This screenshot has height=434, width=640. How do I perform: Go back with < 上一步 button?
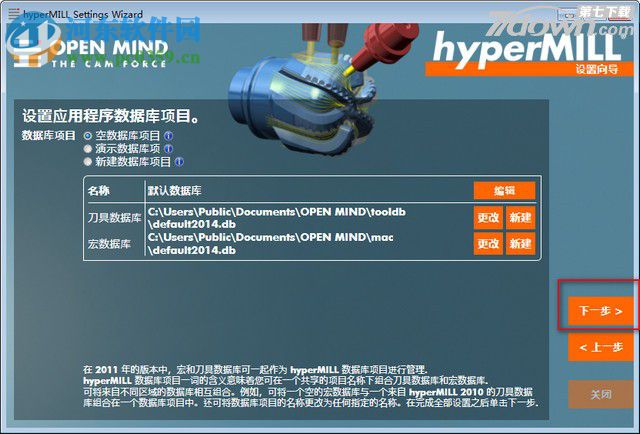coord(601,347)
